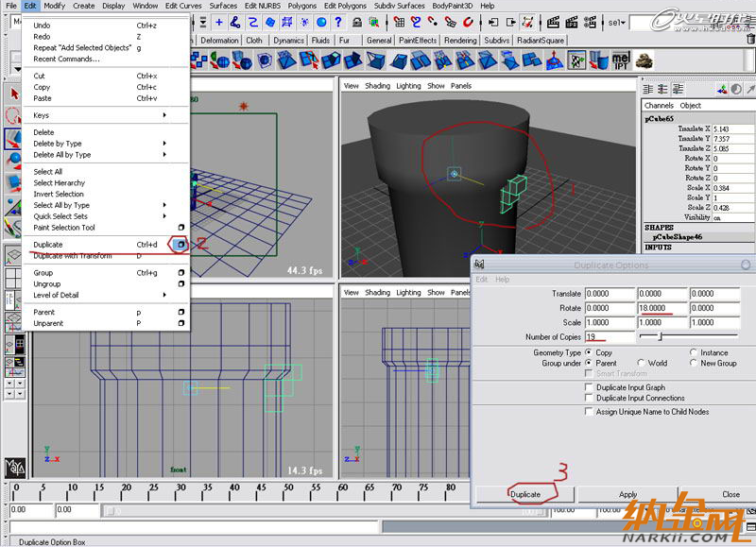Click the Apply button in Duplicate Options
The height and width of the screenshot is (547, 756).
coord(627,494)
